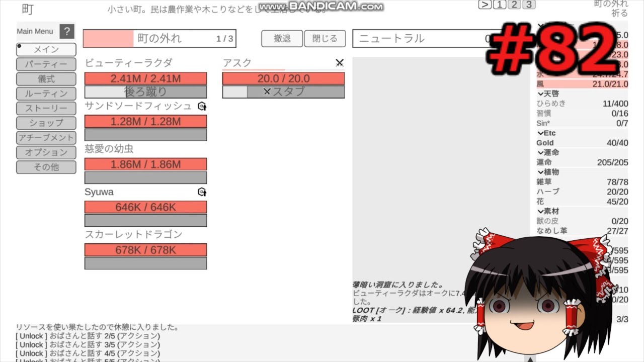Screen dimensions: 644x362
Task: Click the 豚肉 x 1 loot line
Action: [x=367, y=319]
